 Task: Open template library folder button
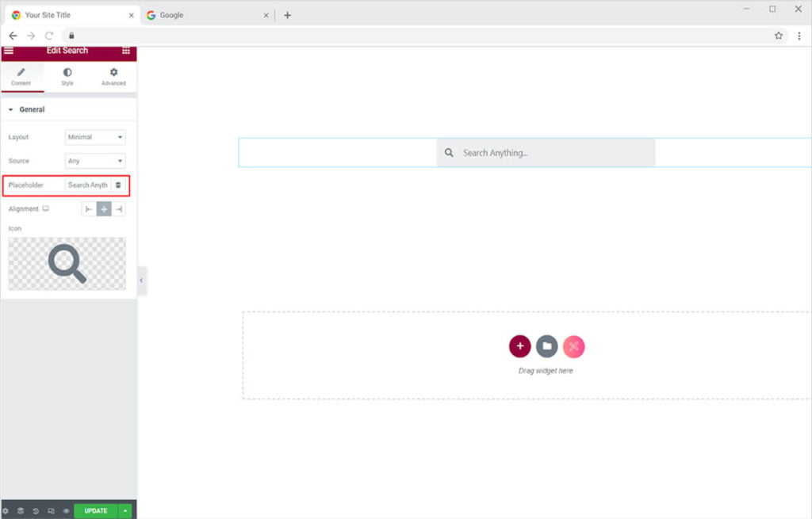point(546,346)
